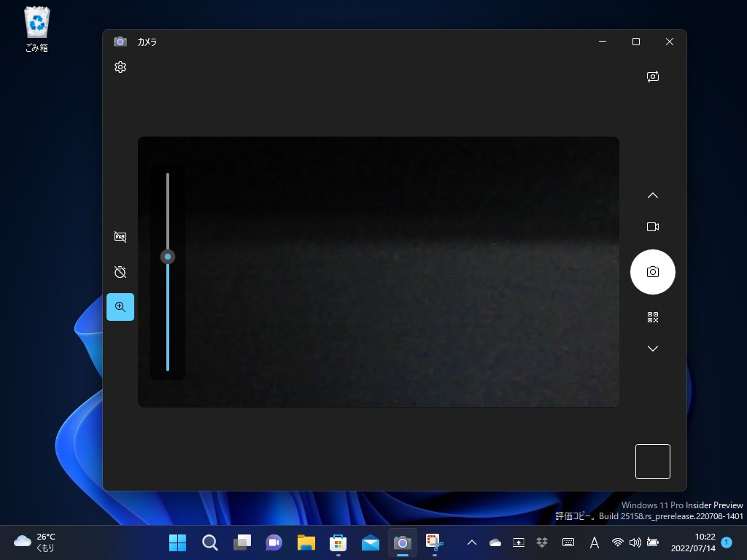Toggle off the zoom control
This screenshot has width=747, height=560.
pos(120,307)
